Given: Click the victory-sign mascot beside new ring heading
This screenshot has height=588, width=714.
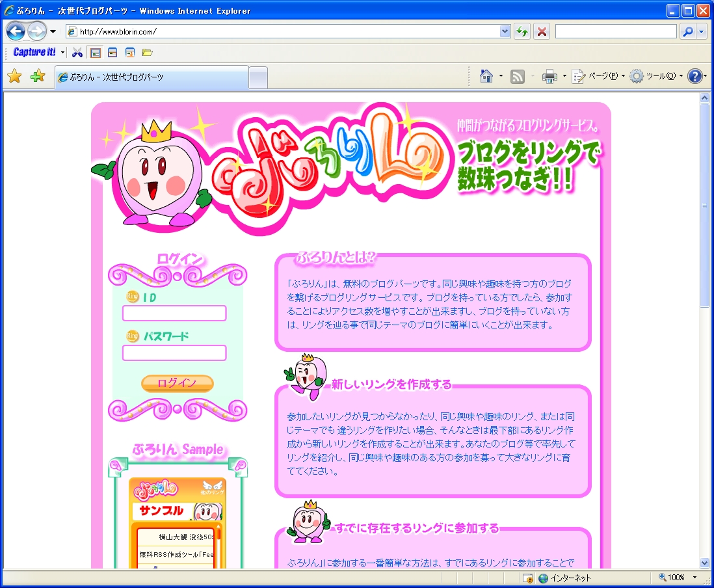Looking at the screenshot, I should click(x=306, y=376).
